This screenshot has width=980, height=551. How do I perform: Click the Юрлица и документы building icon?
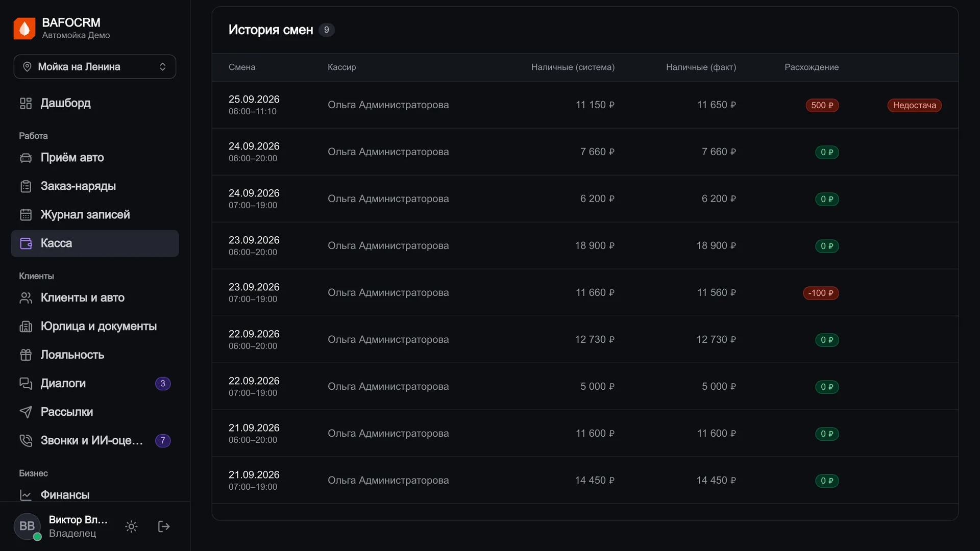pos(26,327)
